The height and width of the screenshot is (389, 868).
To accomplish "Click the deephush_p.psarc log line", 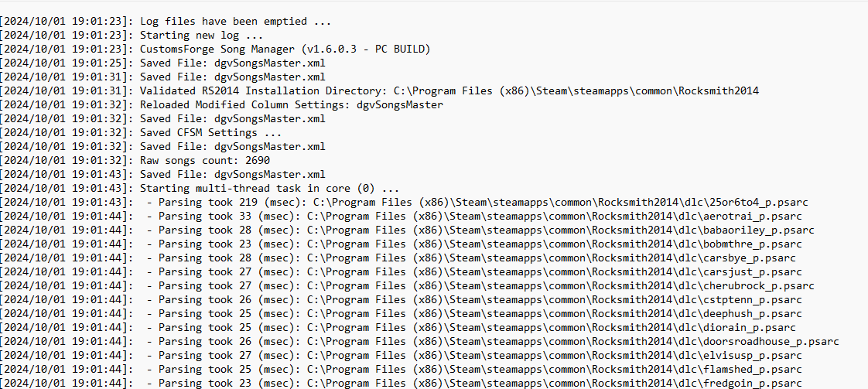I will click(401, 314).
